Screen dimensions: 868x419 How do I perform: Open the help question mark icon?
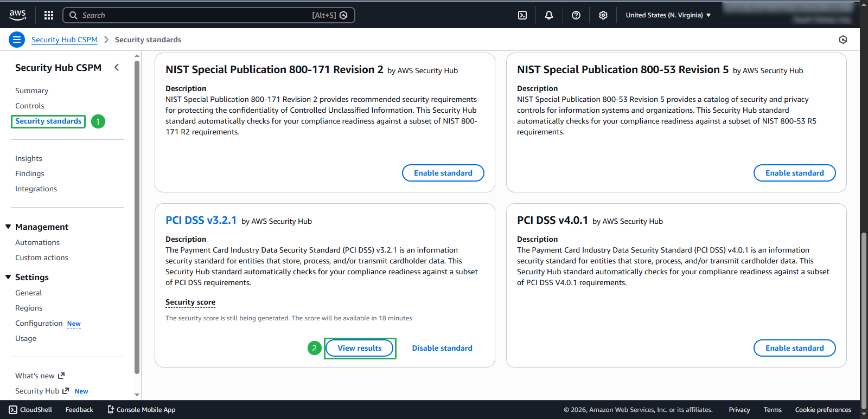(x=576, y=15)
